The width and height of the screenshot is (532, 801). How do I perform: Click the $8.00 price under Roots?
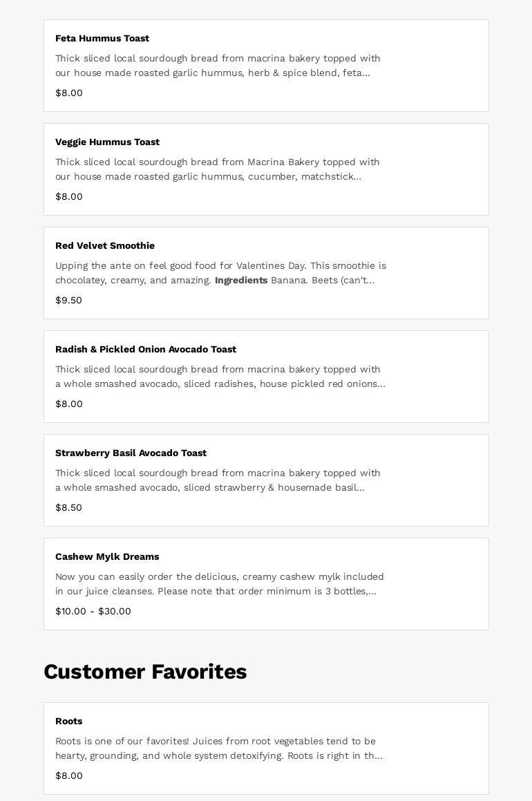pyautogui.click(x=69, y=776)
